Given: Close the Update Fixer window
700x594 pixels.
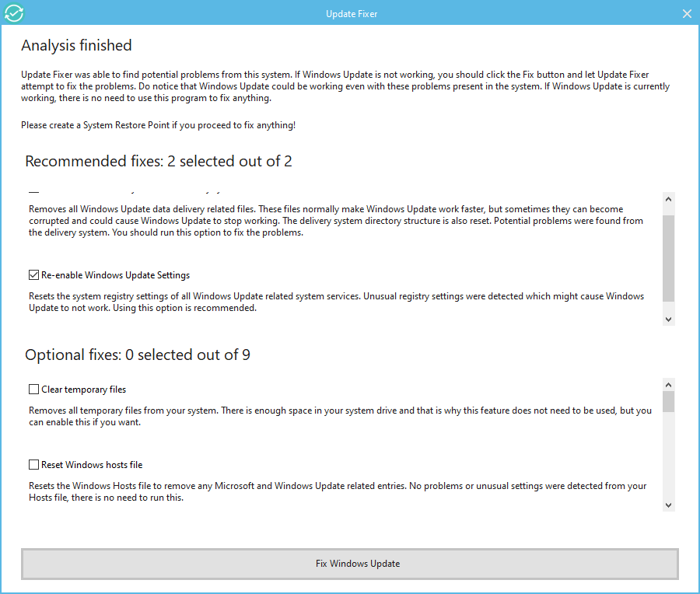Looking at the screenshot, I should pyautogui.click(x=687, y=14).
